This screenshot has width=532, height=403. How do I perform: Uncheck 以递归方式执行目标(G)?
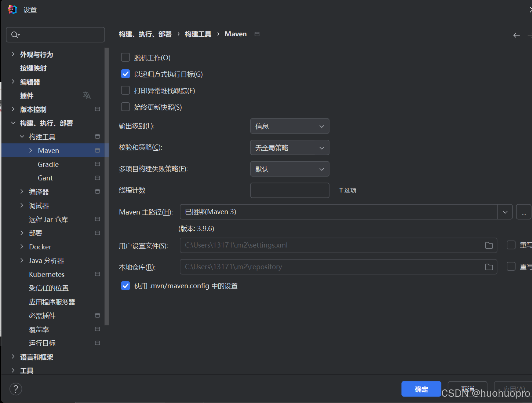tap(125, 74)
